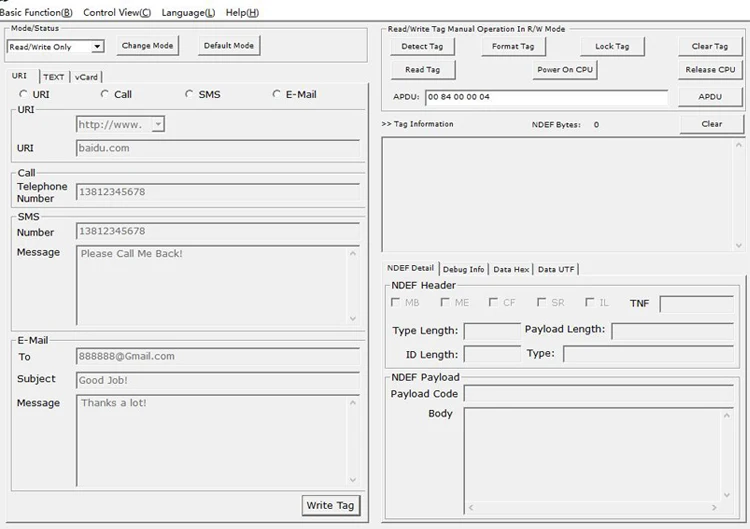The height and width of the screenshot is (529, 750).
Task: Switch to the vCard tab
Action: tap(86, 77)
